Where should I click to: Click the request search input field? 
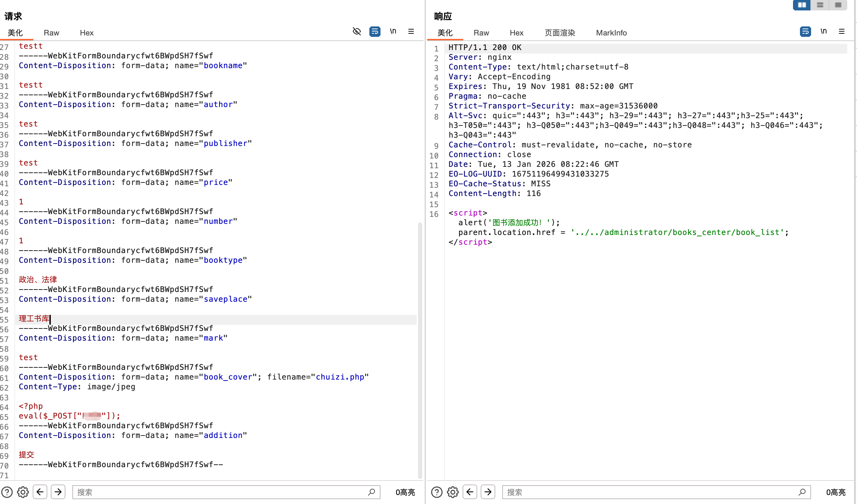click(219, 492)
